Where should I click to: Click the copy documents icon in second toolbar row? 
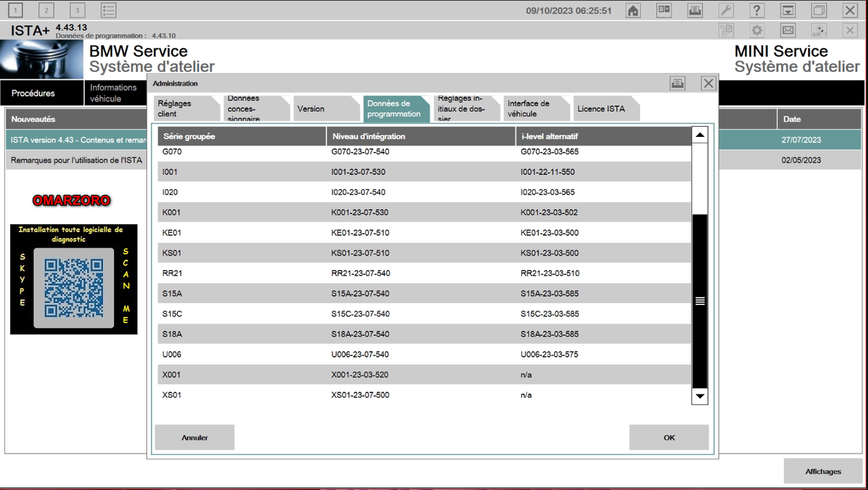pyautogui.click(x=726, y=30)
